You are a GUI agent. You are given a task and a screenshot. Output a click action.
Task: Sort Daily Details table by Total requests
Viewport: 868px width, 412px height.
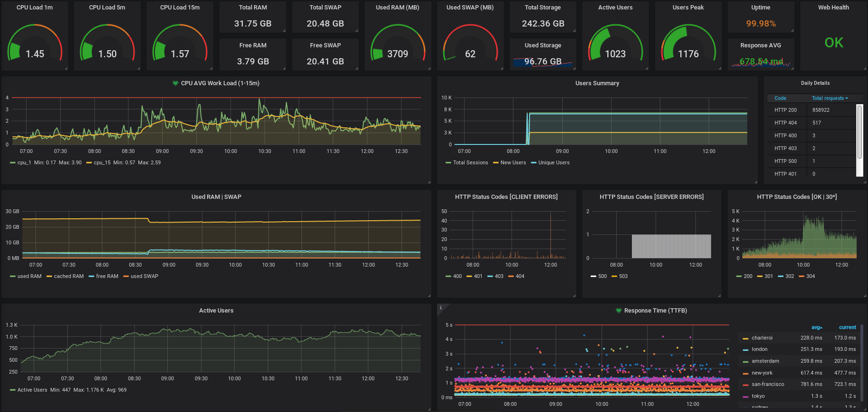(830, 98)
